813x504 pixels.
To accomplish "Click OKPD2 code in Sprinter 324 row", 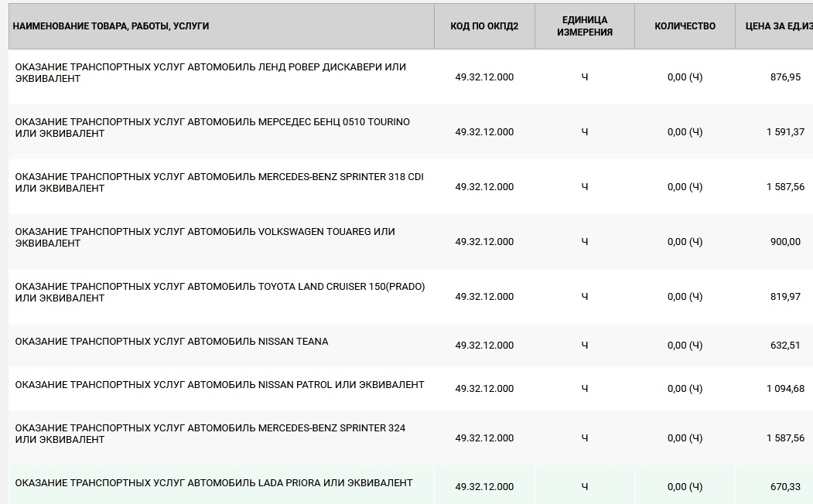I will coord(484,438).
